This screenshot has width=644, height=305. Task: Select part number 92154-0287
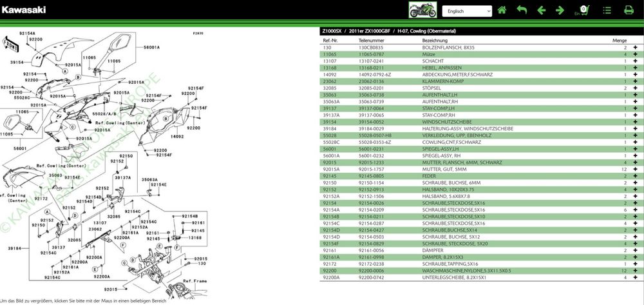(372, 223)
